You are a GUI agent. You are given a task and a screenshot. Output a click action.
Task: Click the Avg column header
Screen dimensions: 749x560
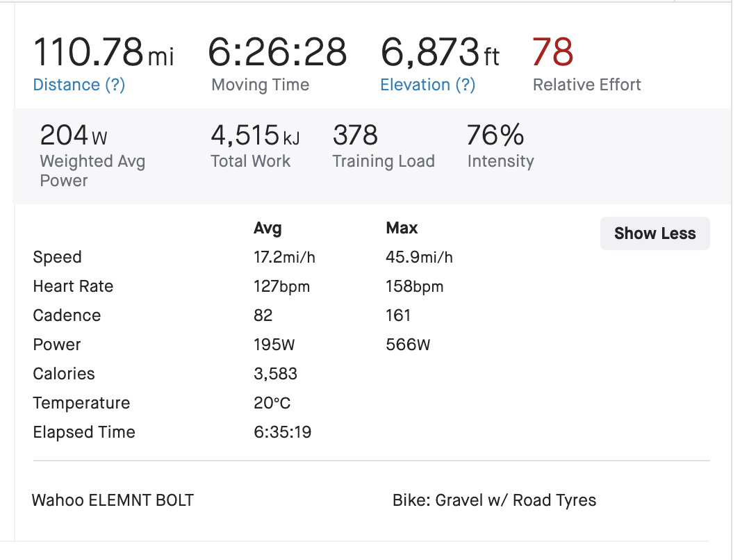(267, 228)
